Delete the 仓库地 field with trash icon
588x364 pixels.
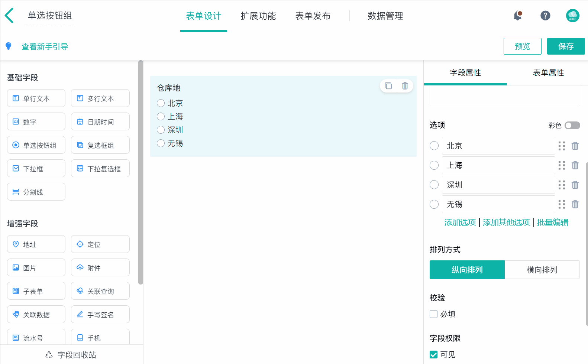[405, 86]
